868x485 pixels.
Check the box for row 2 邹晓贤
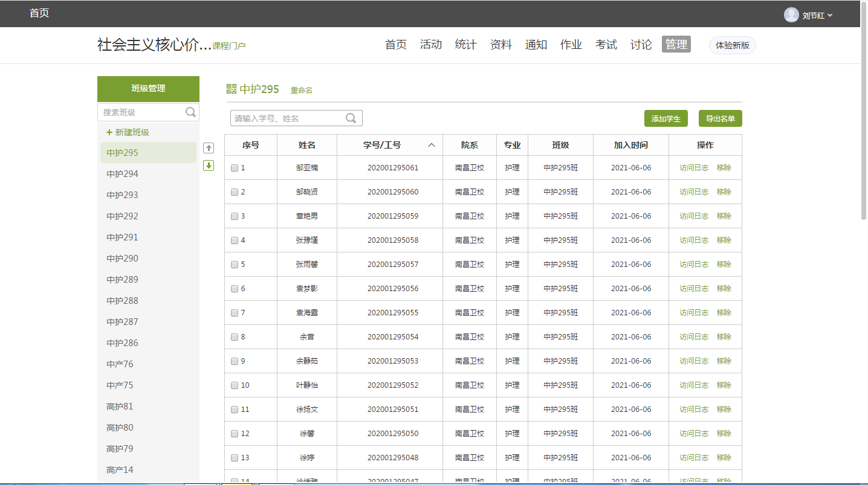pos(235,192)
